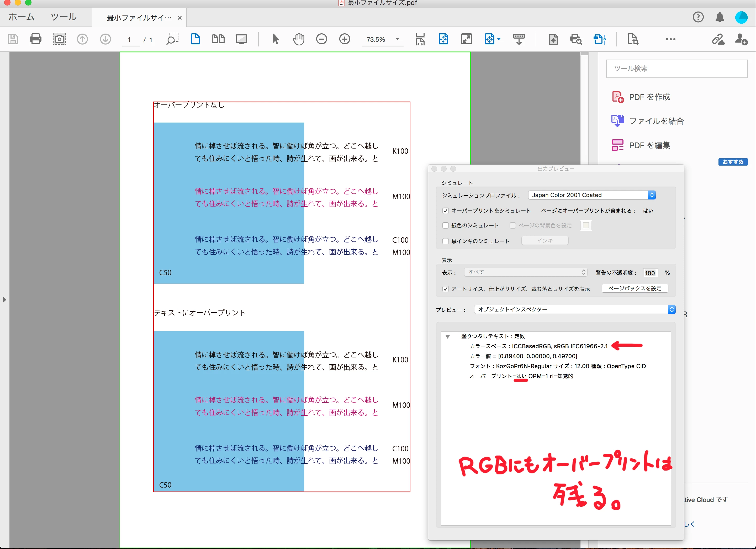Switch to the ツール tab

point(63,17)
